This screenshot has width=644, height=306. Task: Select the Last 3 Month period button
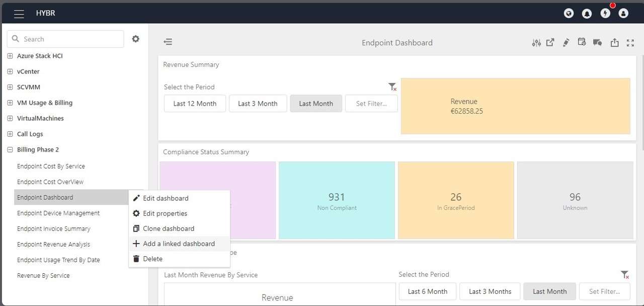258,104
